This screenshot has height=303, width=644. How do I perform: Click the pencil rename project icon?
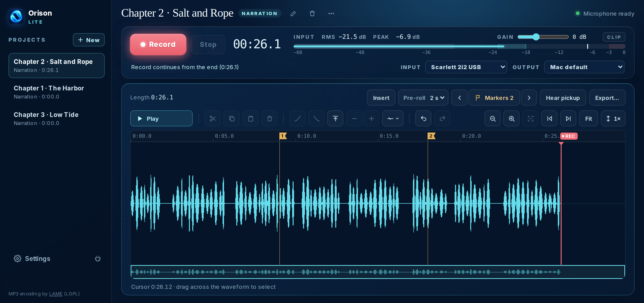tap(293, 13)
